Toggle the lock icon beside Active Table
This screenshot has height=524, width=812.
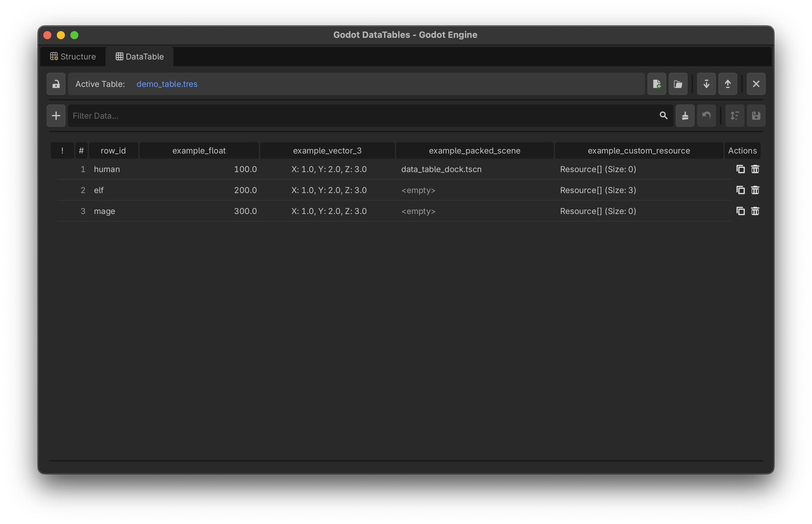point(56,84)
